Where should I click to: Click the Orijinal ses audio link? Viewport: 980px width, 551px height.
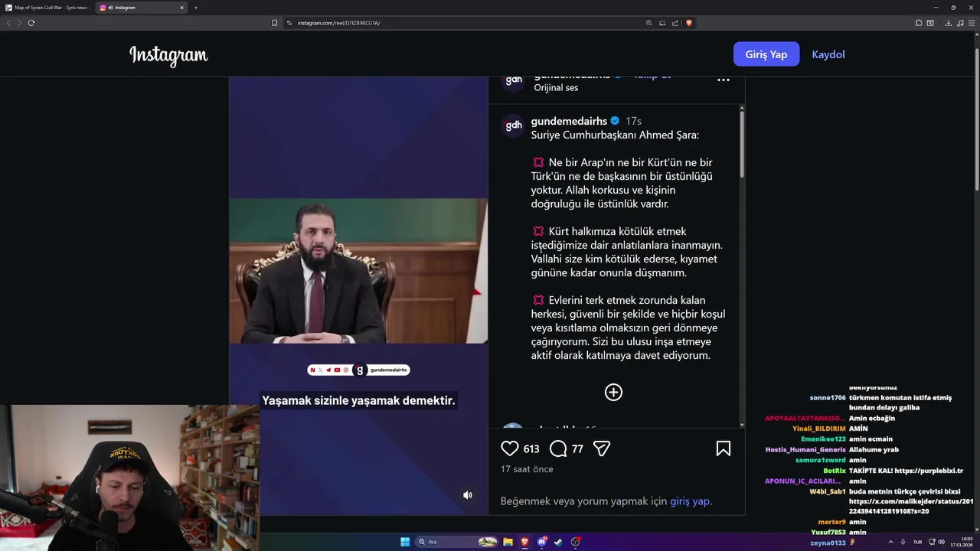(x=556, y=88)
